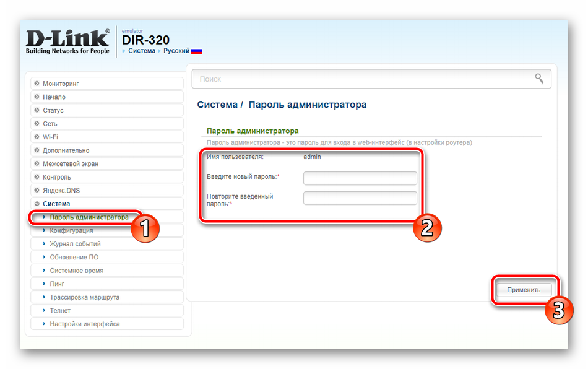
Task: Open the Обновление ПО submenu item
Action: coord(107,258)
